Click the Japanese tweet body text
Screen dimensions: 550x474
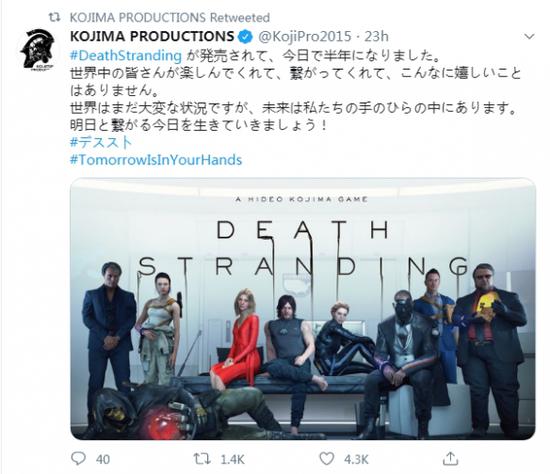[295, 91]
